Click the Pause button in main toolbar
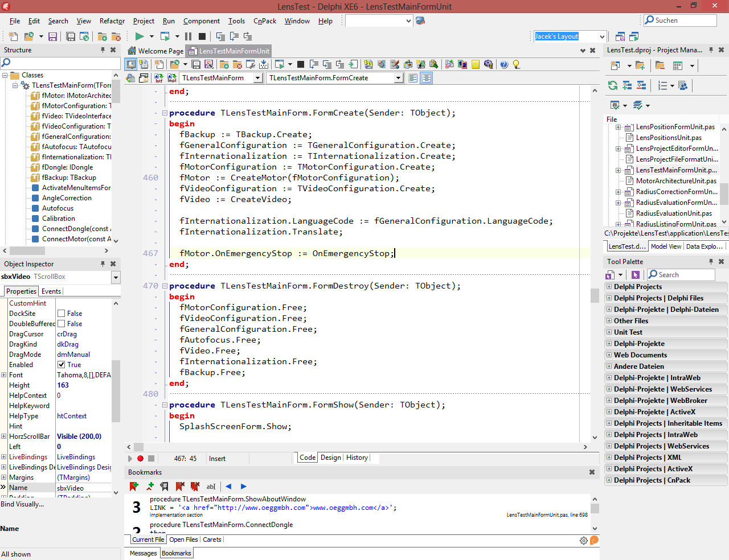 pos(188,36)
